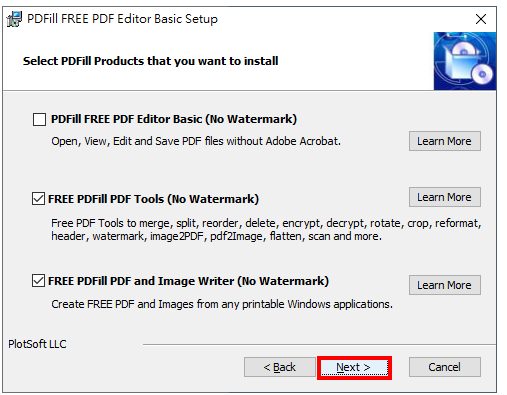507x395 pixels.
Task: Click the 'Open, View, Edit and Save' description
Action: pyautogui.click(x=196, y=141)
